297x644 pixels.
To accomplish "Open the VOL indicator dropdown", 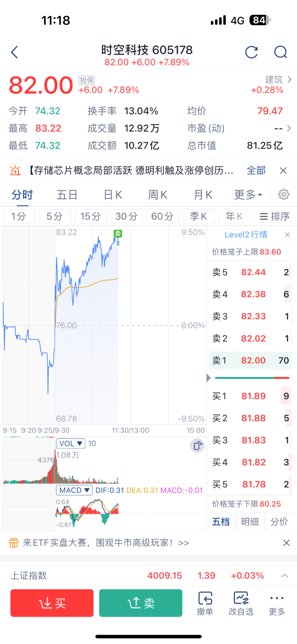I will [70, 444].
